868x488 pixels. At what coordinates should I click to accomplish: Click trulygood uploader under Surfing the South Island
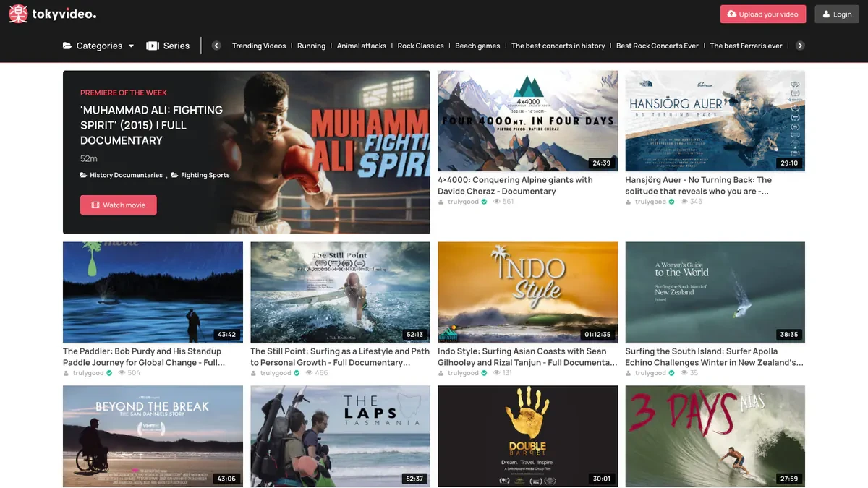coord(650,373)
